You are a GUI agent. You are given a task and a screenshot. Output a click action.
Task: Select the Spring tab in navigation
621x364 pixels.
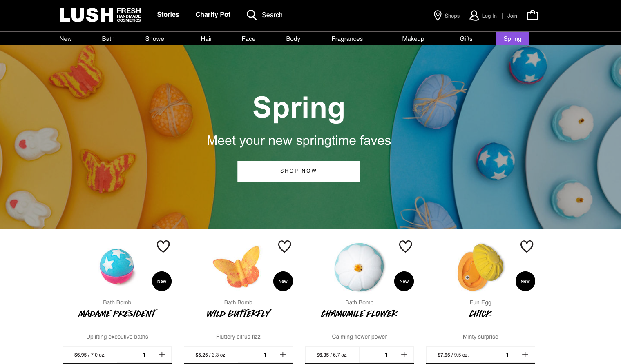pos(512,39)
